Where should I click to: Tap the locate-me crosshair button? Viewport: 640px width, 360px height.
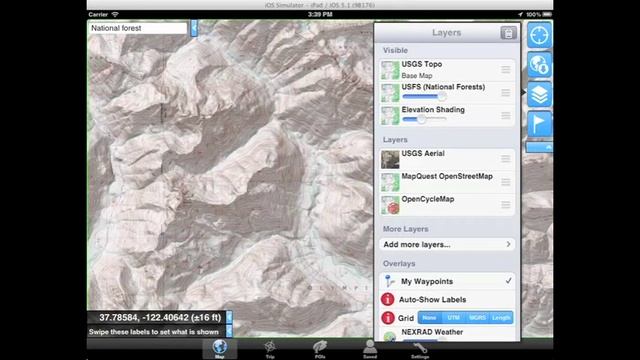tap(539, 35)
